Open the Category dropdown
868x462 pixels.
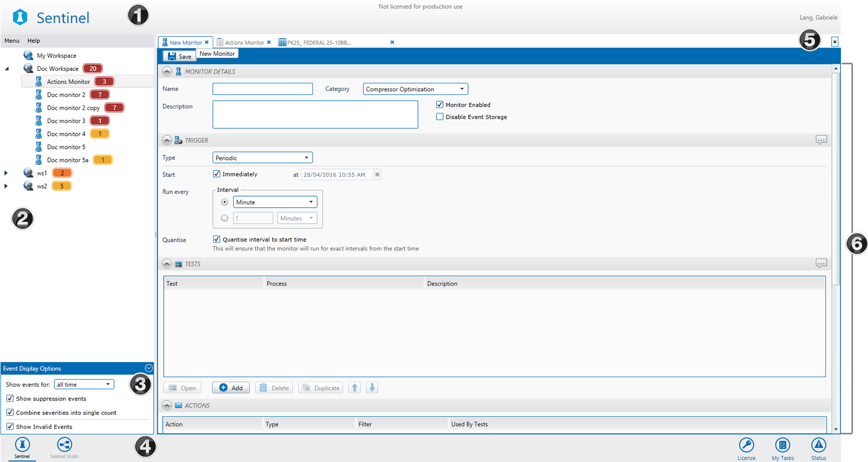pyautogui.click(x=415, y=89)
